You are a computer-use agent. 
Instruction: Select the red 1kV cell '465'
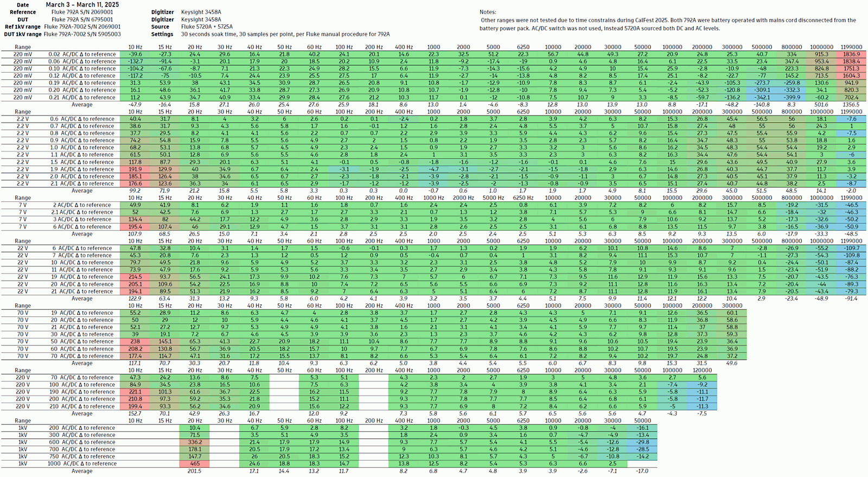pyautogui.click(x=195, y=463)
